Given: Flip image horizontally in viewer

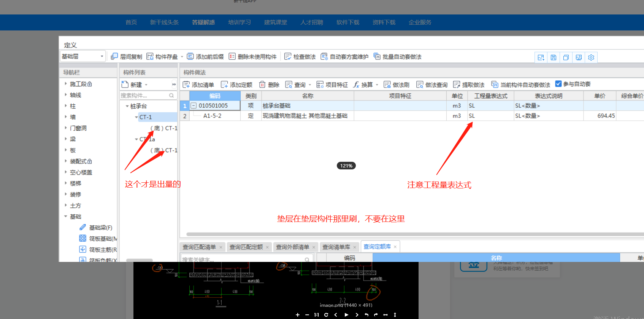Looking at the screenshot, I should [385, 315].
